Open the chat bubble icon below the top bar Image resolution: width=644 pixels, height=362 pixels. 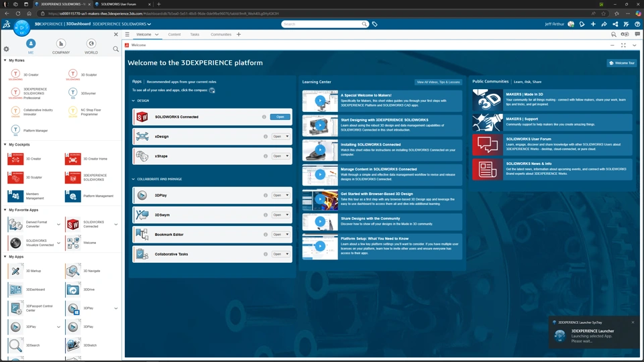[x=637, y=34]
